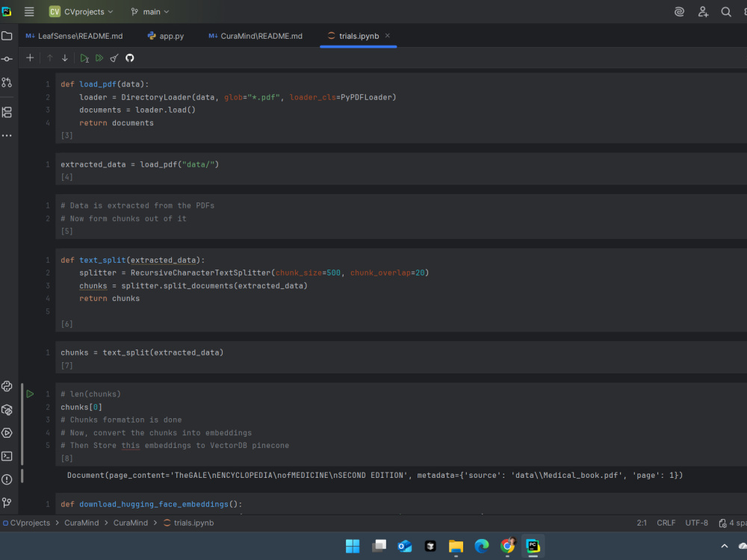Screen dimensions: 747x560
Task: Add a new cell with plus button
Action: 30,58
